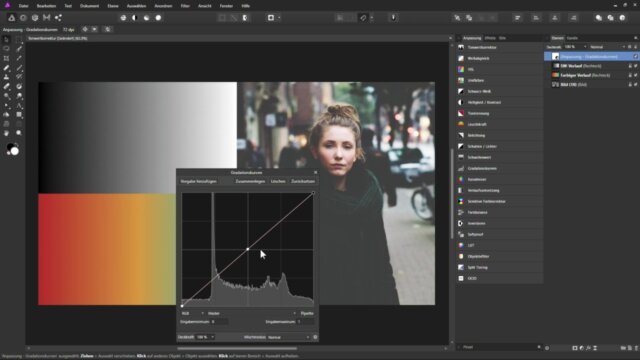Select the Zoom magnifier tool
640x360 pixels.
click(x=19, y=133)
